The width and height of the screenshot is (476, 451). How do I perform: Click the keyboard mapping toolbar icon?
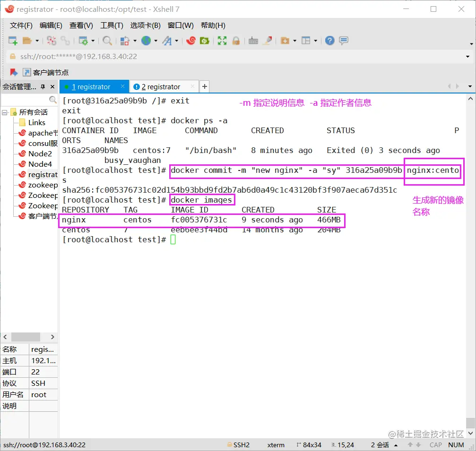(253, 40)
